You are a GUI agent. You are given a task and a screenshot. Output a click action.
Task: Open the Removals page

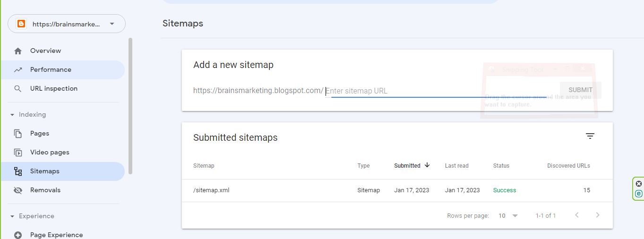(62, 190)
